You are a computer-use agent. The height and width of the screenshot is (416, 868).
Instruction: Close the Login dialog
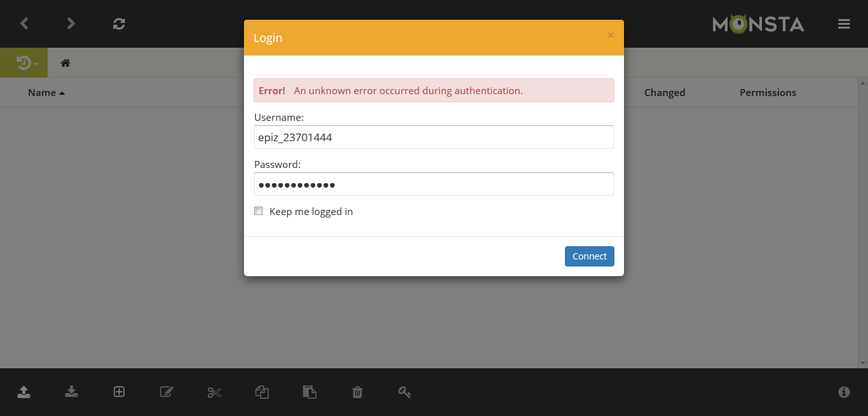pos(611,36)
